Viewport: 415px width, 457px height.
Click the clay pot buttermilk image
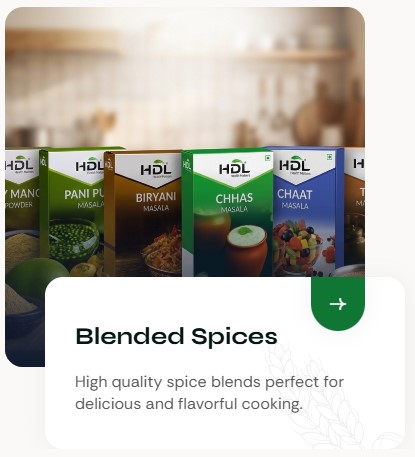247,249
